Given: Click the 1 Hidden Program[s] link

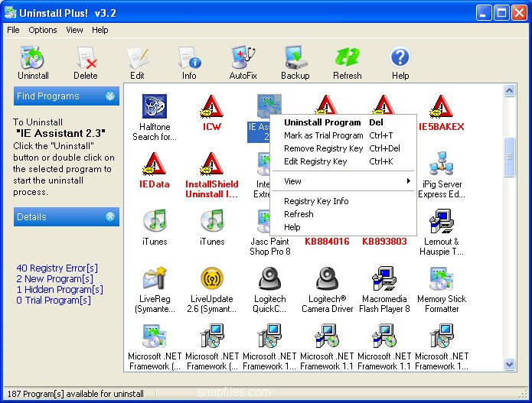Looking at the screenshot, I should [60, 290].
